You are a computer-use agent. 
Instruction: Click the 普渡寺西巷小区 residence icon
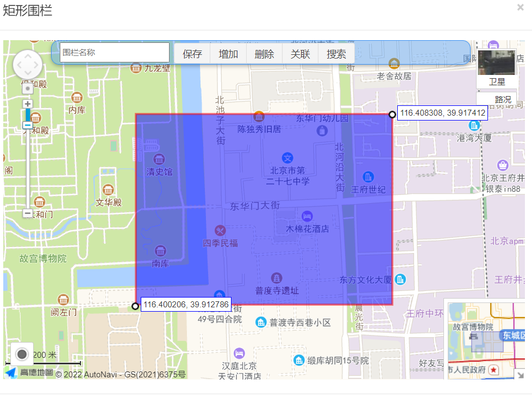coord(261,322)
